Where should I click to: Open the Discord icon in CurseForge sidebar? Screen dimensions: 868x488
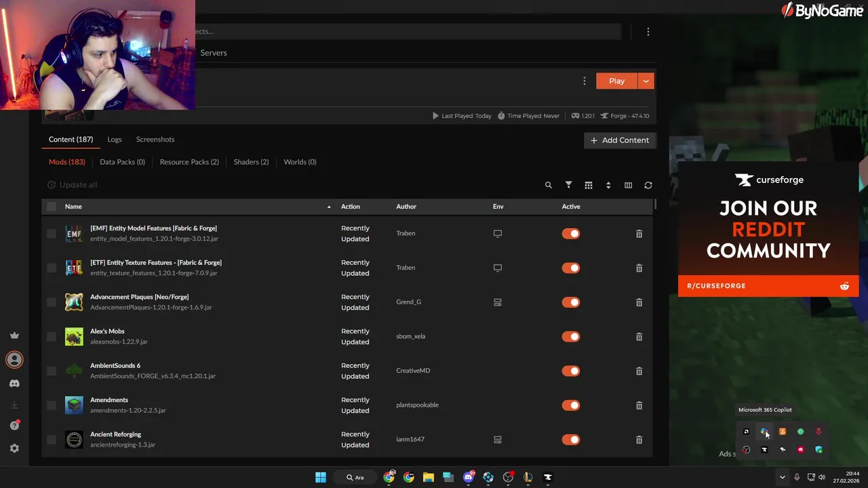coord(14,384)
